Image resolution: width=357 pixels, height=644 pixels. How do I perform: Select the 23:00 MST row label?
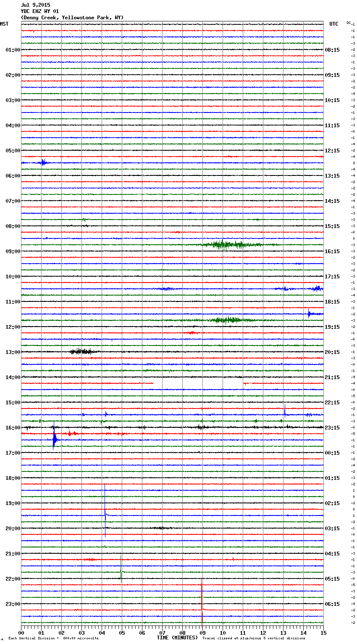(13, 604)
